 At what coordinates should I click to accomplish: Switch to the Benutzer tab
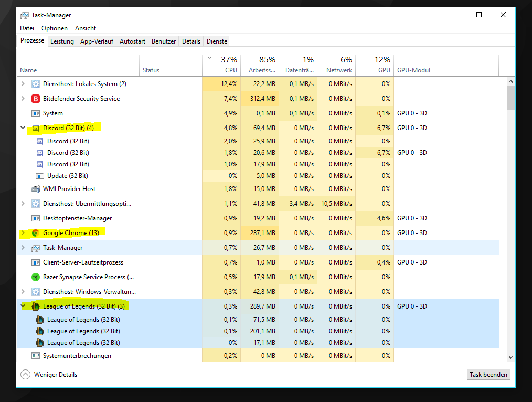click(x=164, y=41)
